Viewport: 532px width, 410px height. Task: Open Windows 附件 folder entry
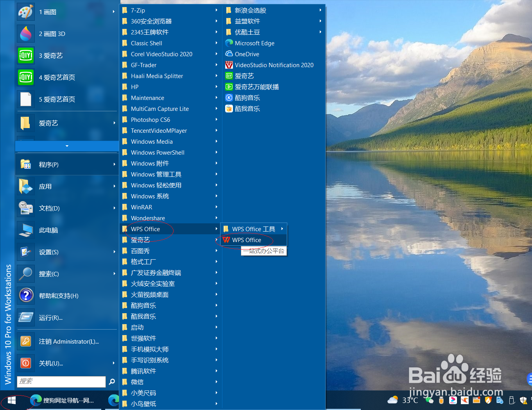pos(171,163)
